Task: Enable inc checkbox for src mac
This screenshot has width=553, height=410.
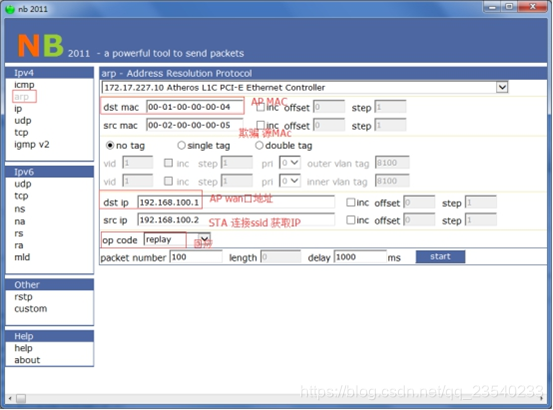Action: tap(261, 125)
